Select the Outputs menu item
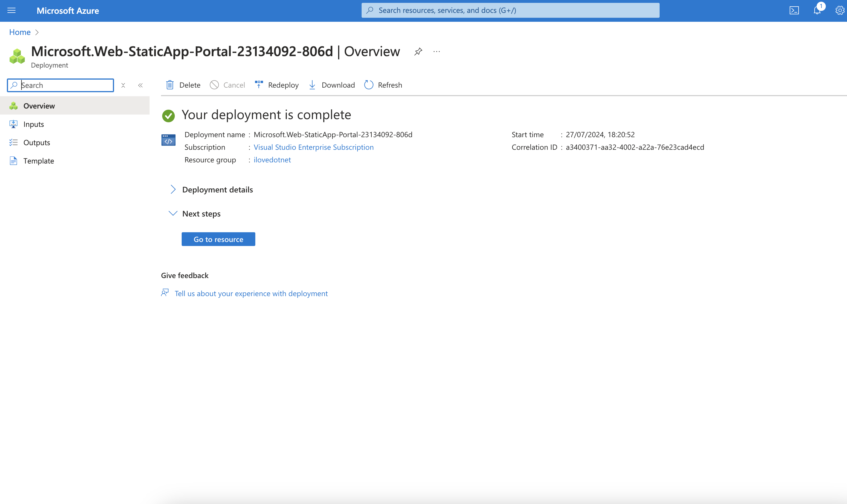 click(x=37, y=142)
